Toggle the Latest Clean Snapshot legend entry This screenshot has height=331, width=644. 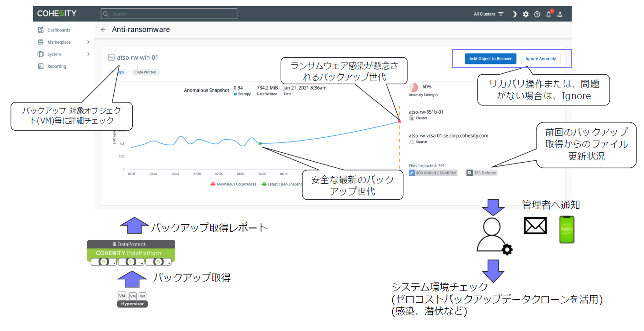pos(282,184)
